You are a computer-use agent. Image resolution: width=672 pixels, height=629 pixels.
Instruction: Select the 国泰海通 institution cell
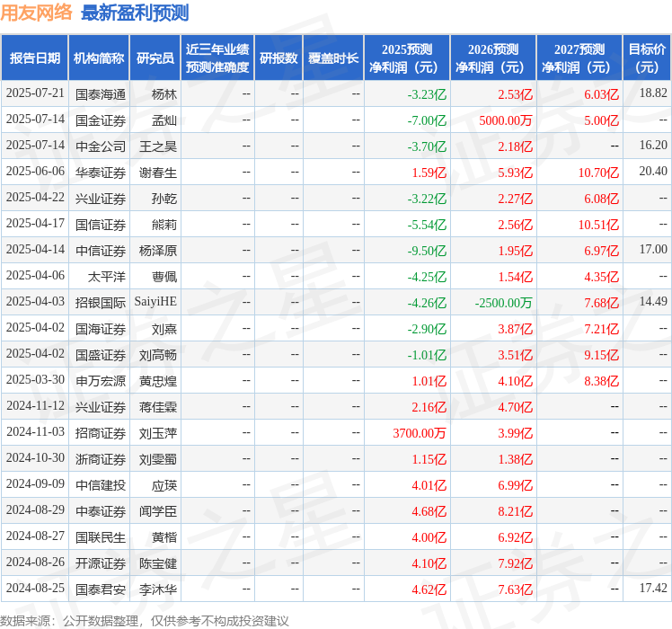pyautogui.click(x=101, y=93)
